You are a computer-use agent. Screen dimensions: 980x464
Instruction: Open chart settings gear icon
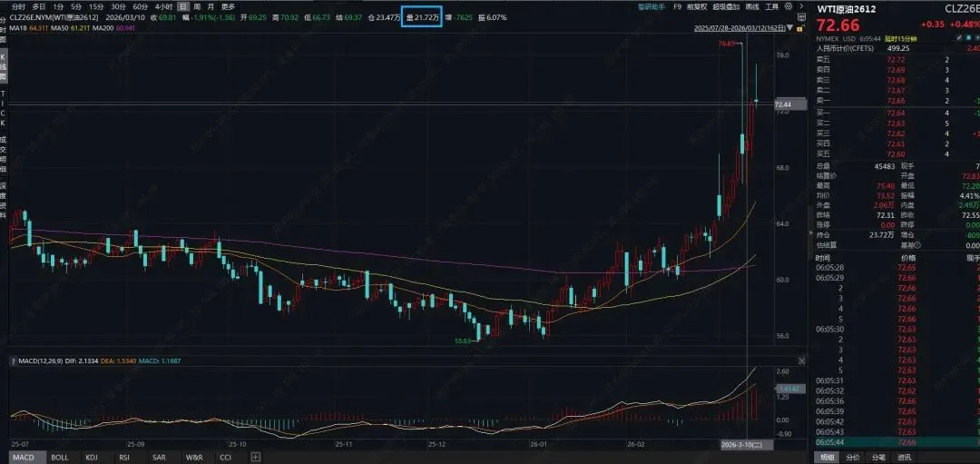[x=789, y=6]
